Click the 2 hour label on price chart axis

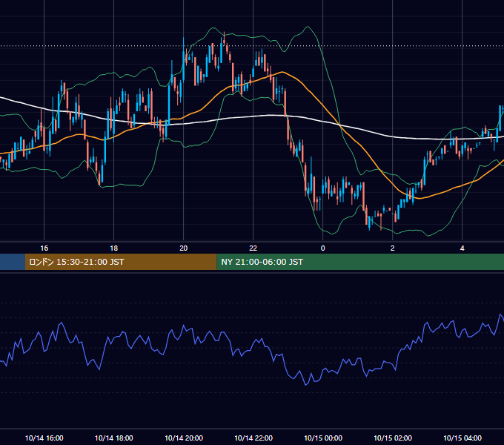(x=393, y=248)
